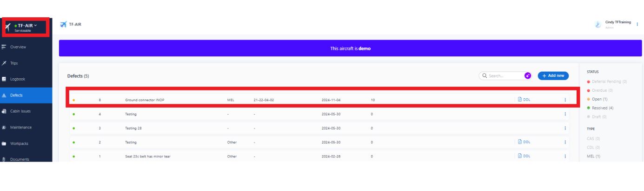
Task: Open options menu for defect 2 Testing row
Action: coord(565,142)
